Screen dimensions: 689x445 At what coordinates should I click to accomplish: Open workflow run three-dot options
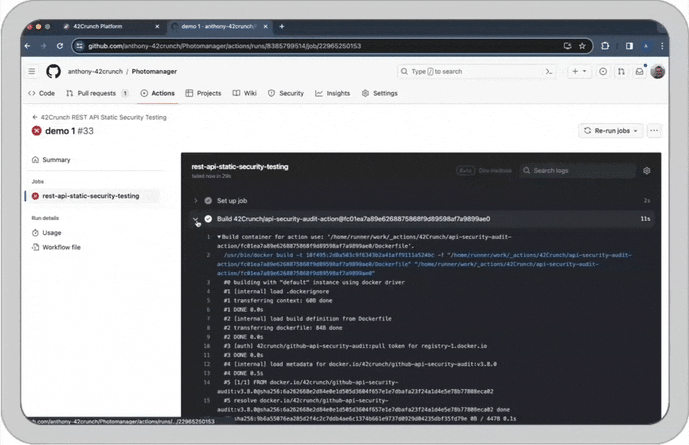654,130
